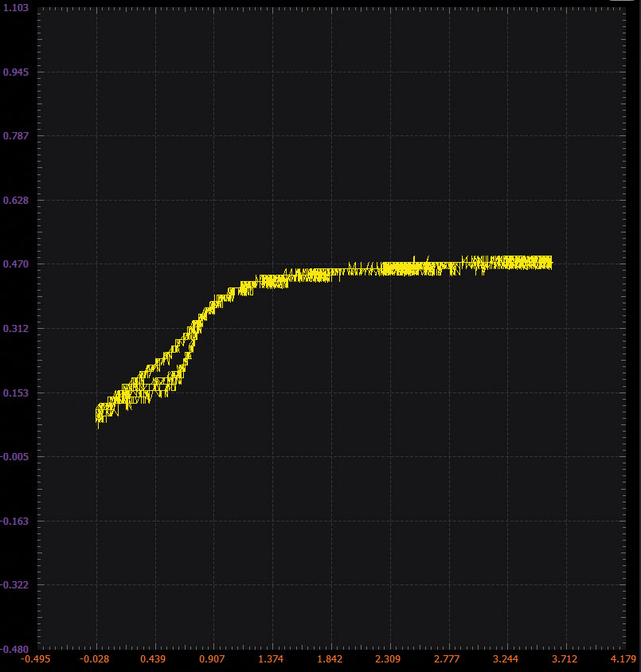Click the 3.244 X-axis tick label

pyautogui.click(x=506, y=659)
